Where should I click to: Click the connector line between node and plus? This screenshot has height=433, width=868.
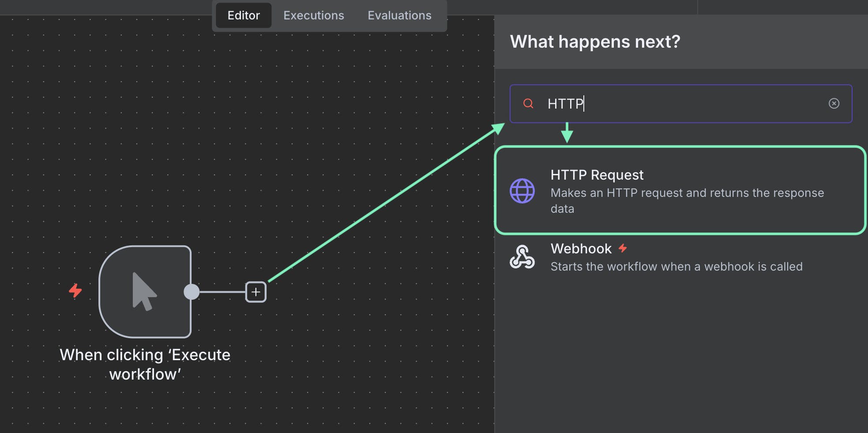click(x=223, y=292)
